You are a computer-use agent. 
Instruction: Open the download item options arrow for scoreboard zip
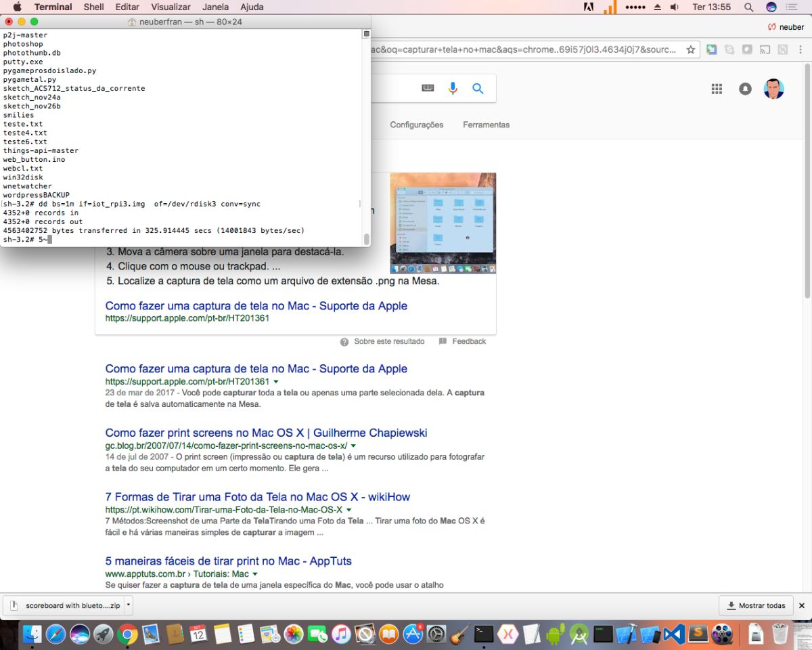[129, 605]
